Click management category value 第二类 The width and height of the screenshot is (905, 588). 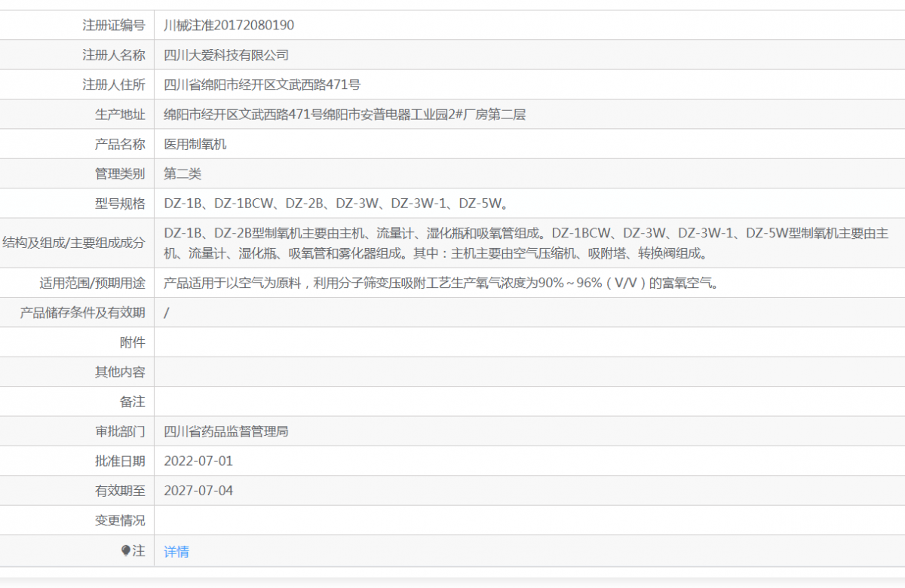[183, 173]
